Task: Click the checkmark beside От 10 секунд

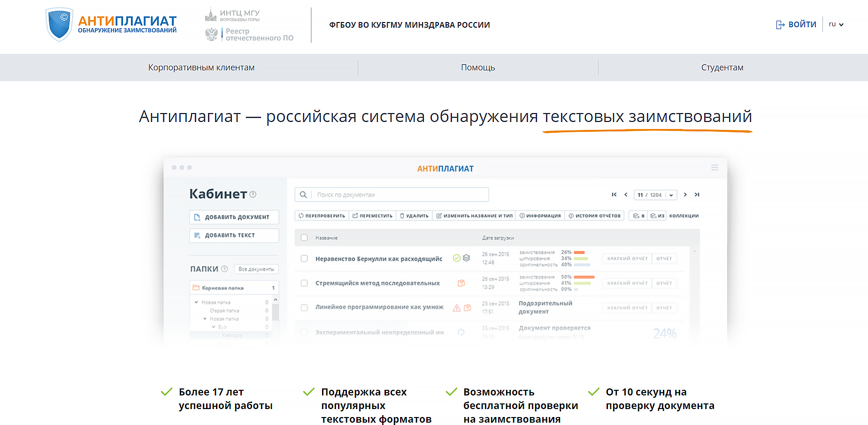Action: click(x=594, y=392)
